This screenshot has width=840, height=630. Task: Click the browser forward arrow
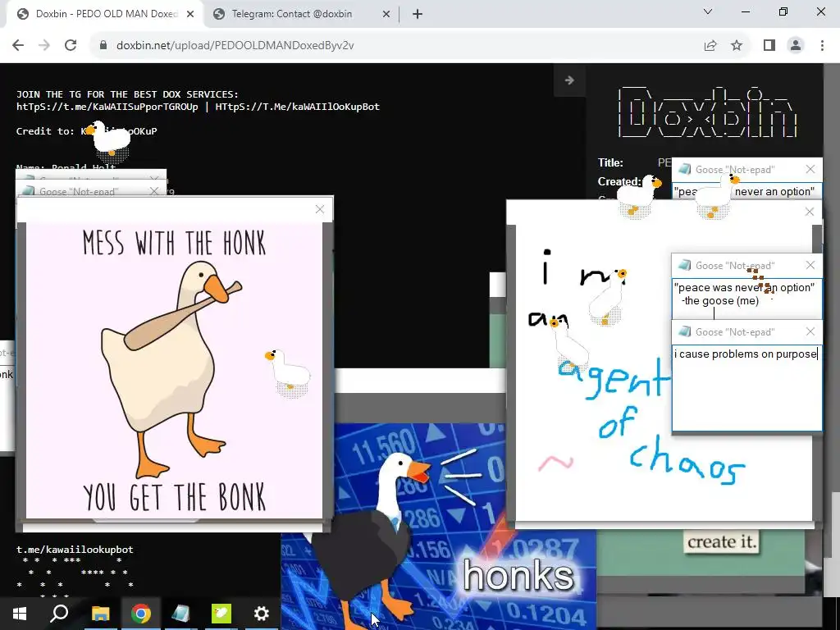[x=44, y=46]
